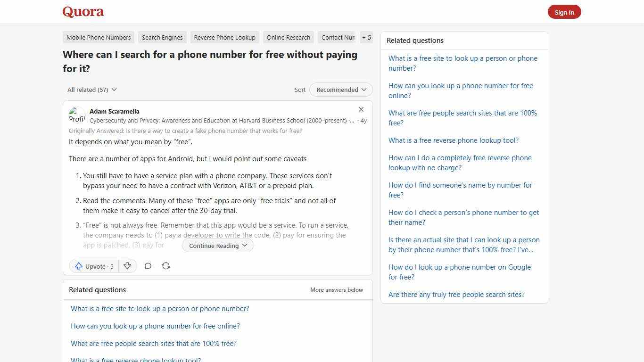This screenshot has height=362, width=644.
Task: Downvote the answer
Action: [x=127, y=266]
